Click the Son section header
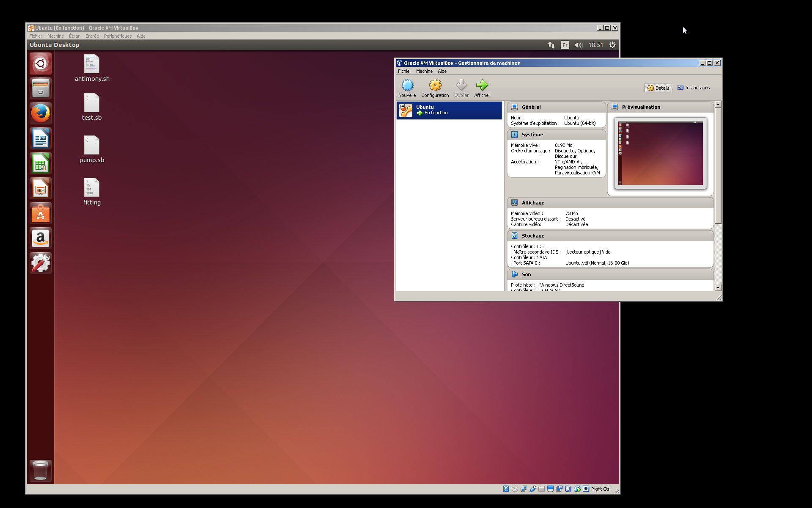This screenshot has width=812, height=508. [610, 274]
